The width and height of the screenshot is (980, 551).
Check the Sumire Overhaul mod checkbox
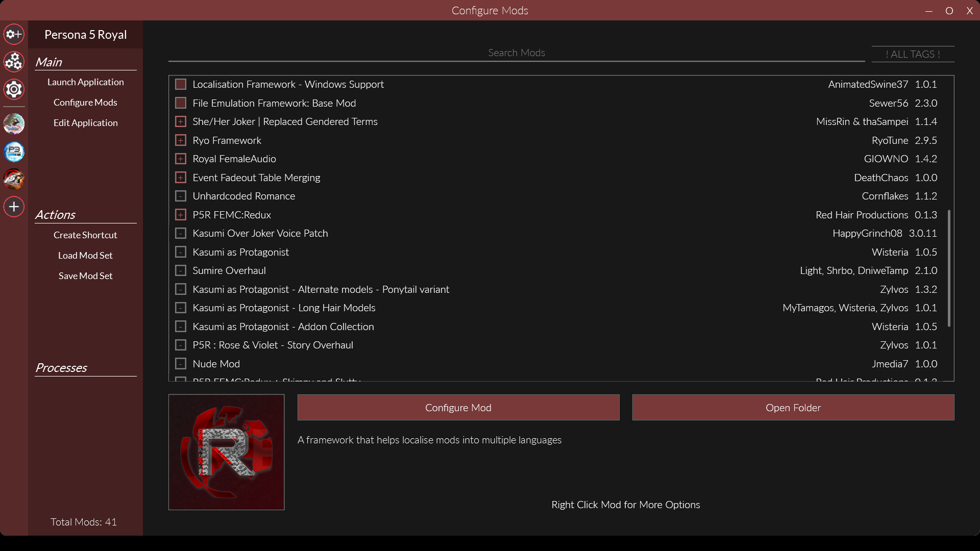181,270
